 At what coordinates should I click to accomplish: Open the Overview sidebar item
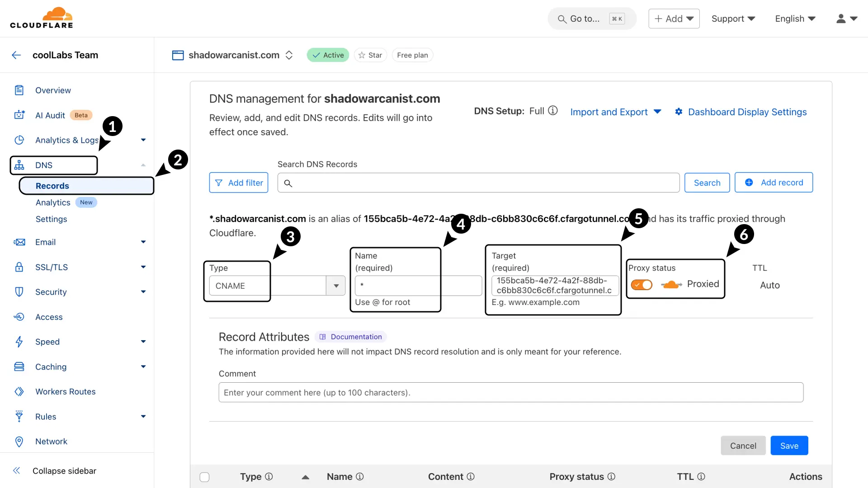click(x=53, y=90)
